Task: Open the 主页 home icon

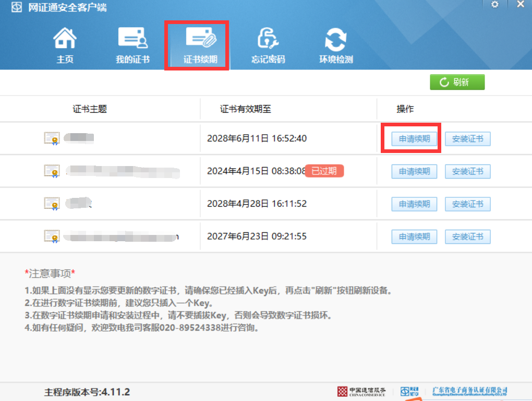Action: [65, 45]
